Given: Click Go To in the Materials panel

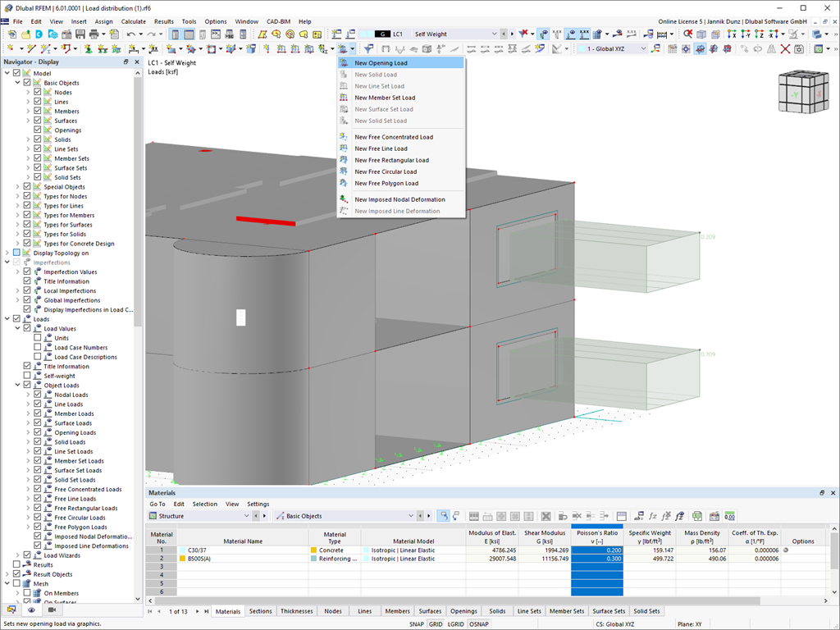Looking at the screenshot, I should 156,504.
